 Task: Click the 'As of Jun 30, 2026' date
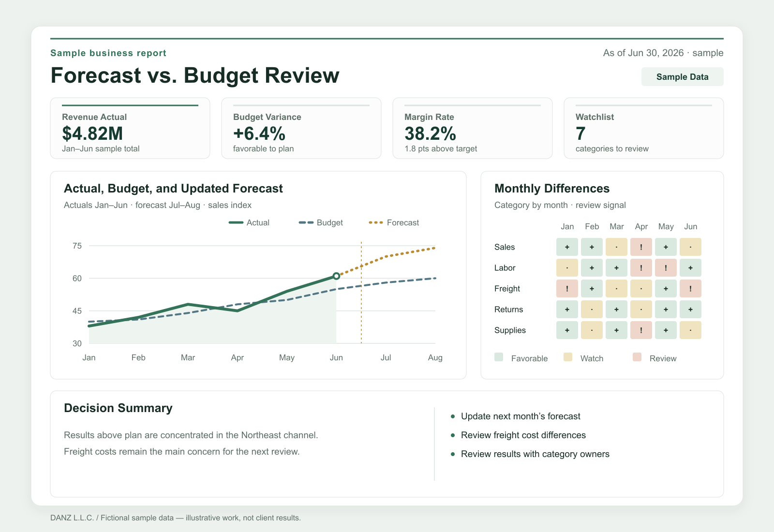point(643,53)
